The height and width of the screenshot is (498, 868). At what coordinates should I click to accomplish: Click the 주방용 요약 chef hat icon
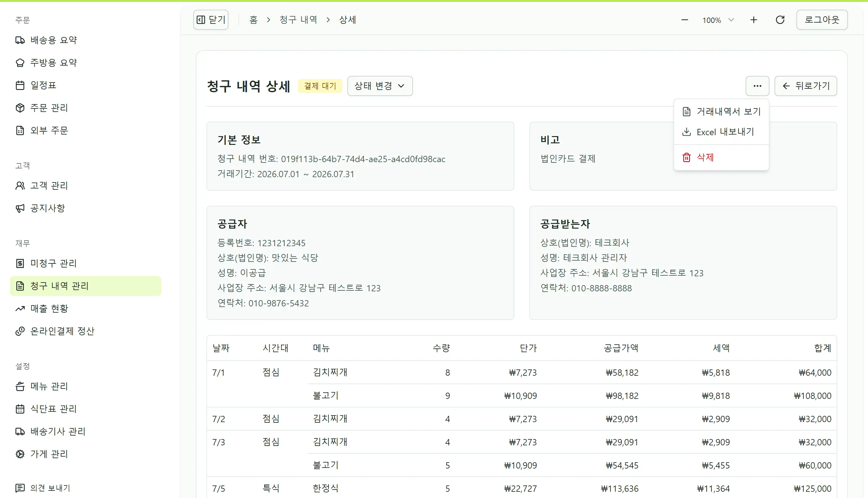20,63
